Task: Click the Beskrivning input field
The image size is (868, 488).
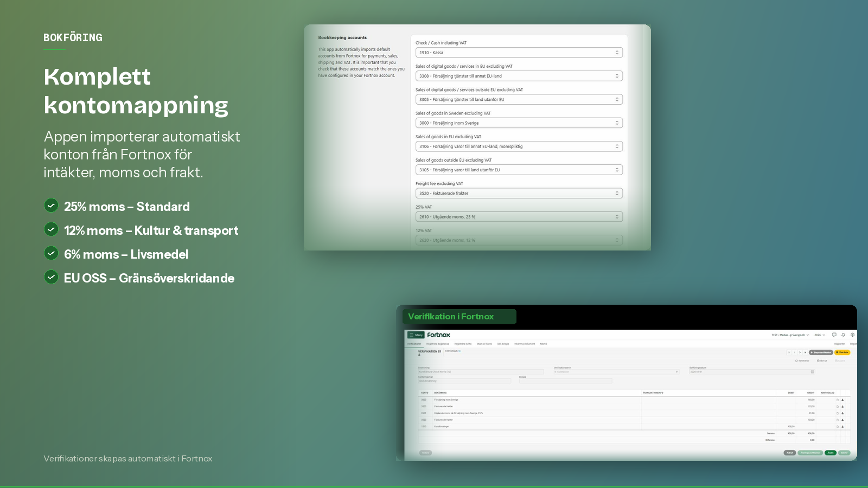Action: [x=481, y=372]
